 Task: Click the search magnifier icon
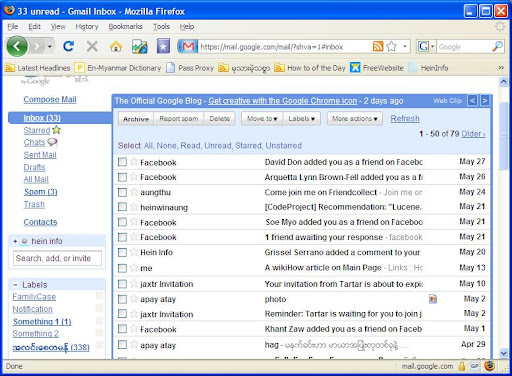click(x=497, y=46)
